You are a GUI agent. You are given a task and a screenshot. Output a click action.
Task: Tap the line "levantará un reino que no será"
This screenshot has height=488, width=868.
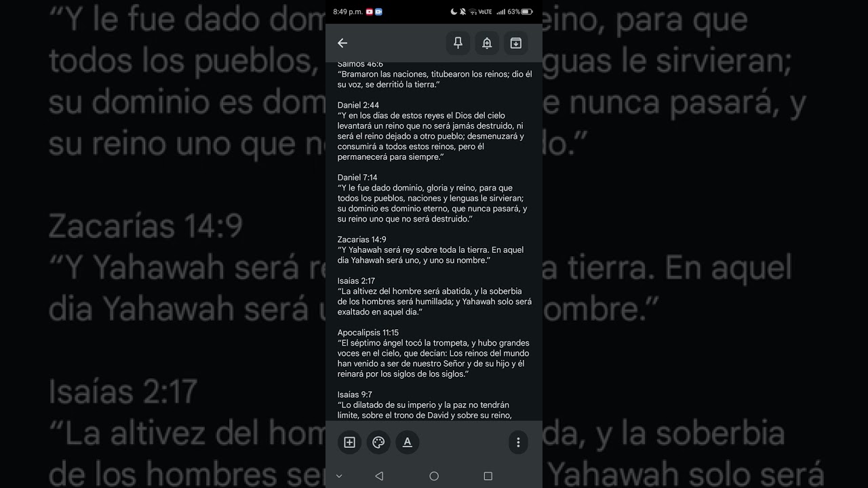[430, 126]
